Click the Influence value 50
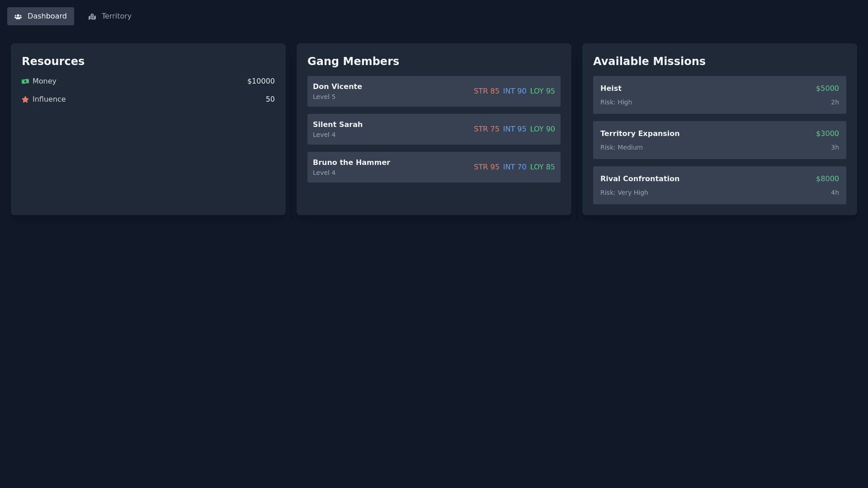868x488 pixels. [x=270, y=99]
